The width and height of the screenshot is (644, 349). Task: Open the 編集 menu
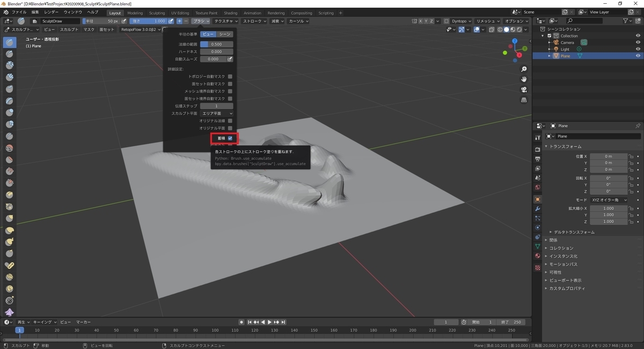click(35, 12)
